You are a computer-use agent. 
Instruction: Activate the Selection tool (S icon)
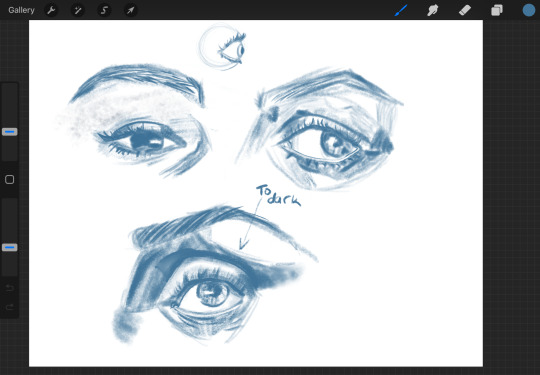click(104, 10)
